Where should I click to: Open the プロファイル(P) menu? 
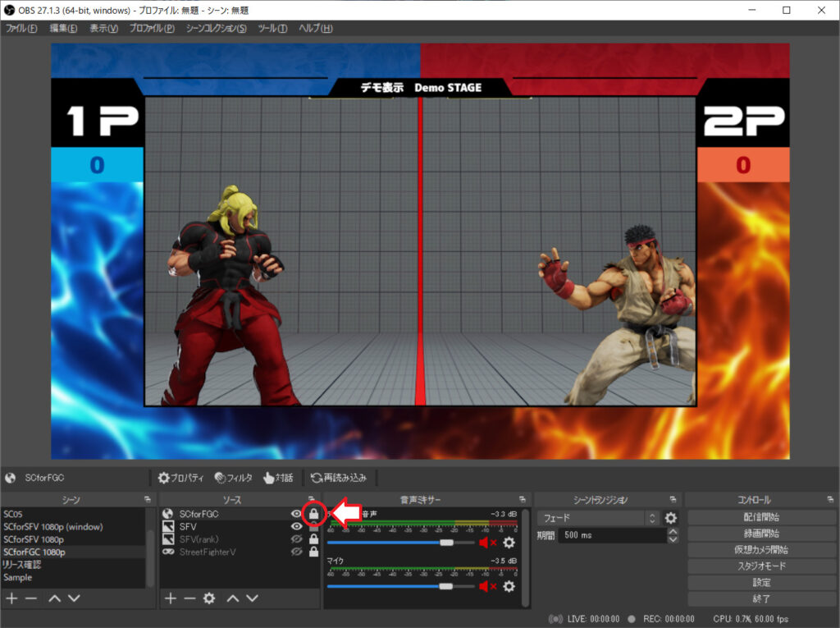(152, 29)
